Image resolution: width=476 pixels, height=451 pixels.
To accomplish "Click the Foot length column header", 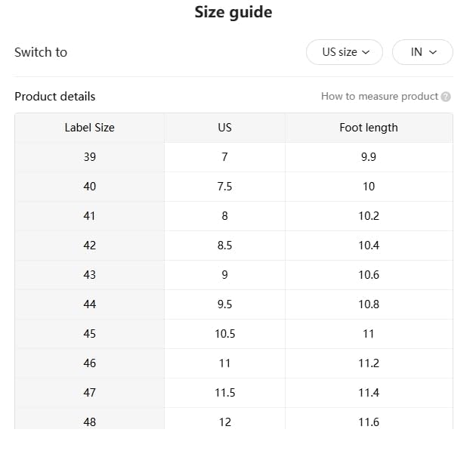I will [368, 128].
